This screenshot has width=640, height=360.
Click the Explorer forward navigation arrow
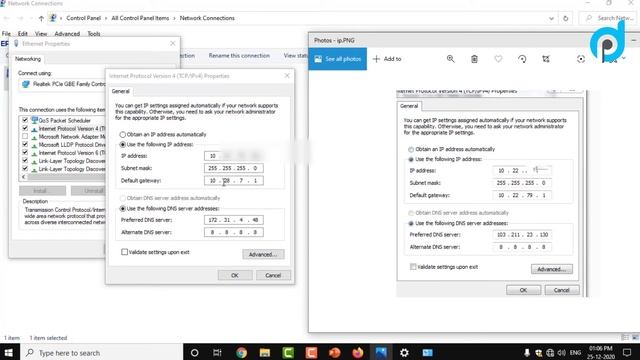20,18
